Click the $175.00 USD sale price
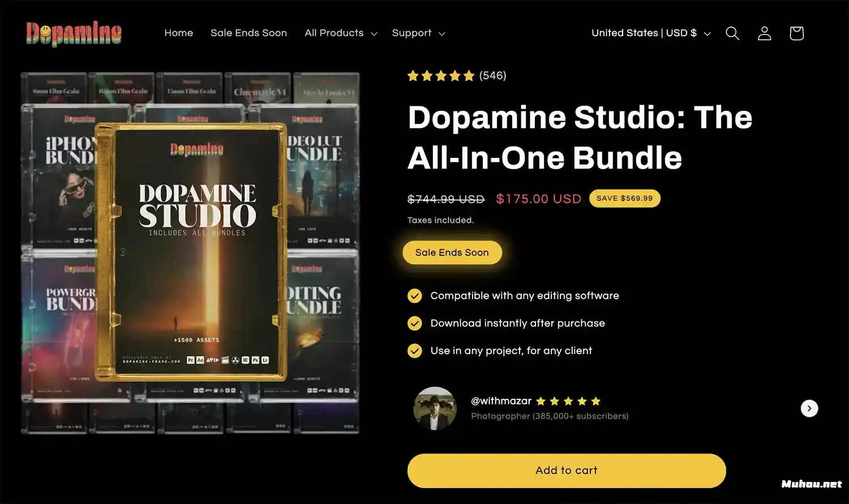 tap(539, 199)
